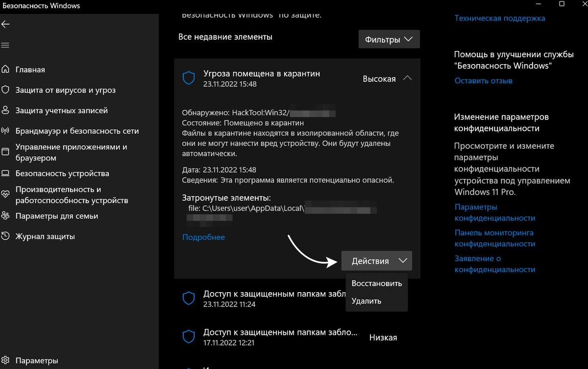Open the Техническая поддержка link
This screenshot has width=588, height=369.
coord(500,18)
